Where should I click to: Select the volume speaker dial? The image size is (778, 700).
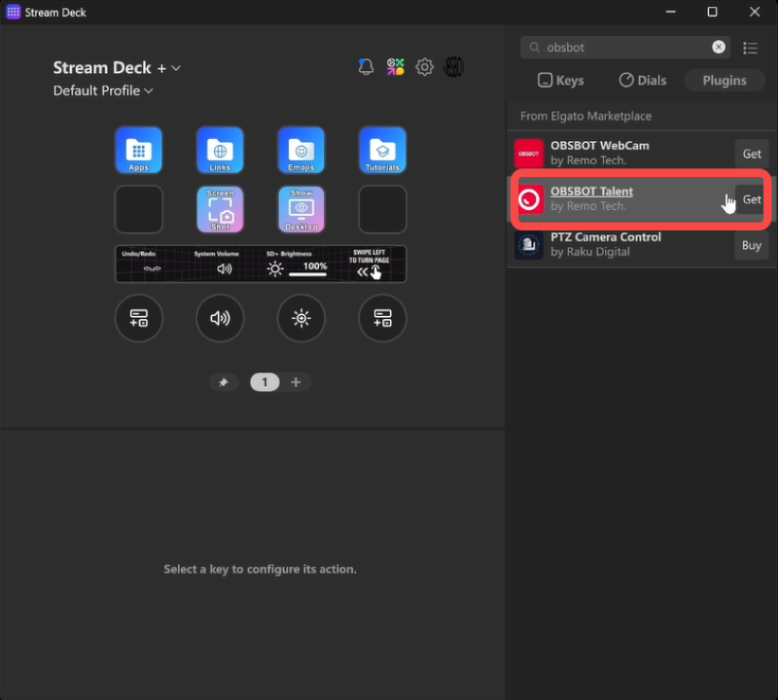(220, 318)
